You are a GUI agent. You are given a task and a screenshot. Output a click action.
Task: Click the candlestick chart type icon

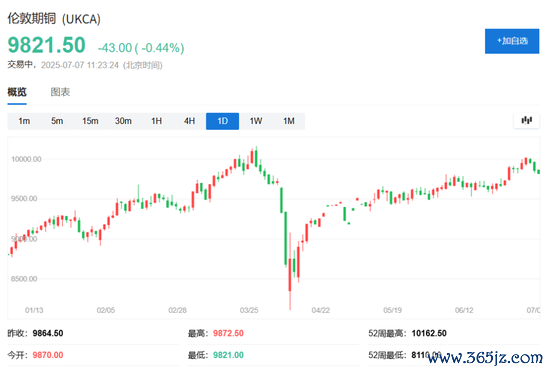(x=526, y=121)
